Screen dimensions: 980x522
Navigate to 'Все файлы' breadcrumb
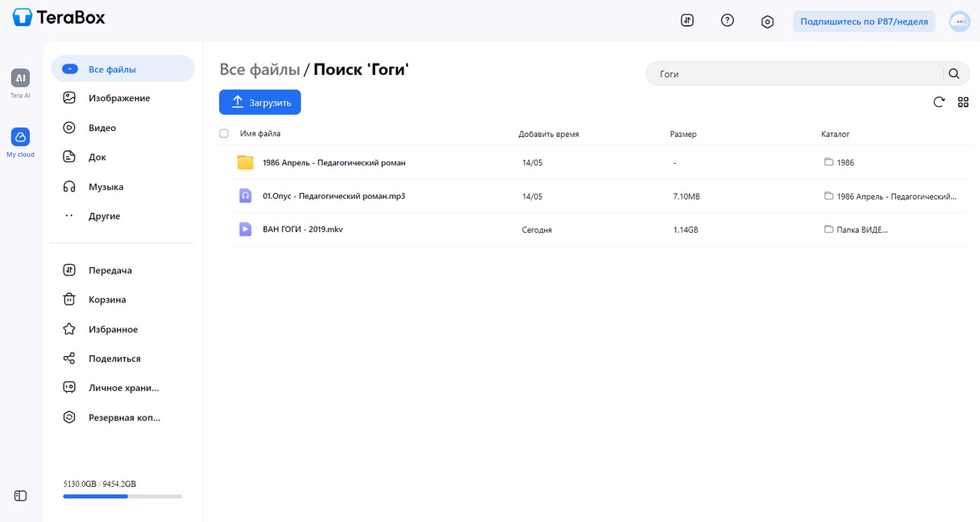[x=260, y=70]
